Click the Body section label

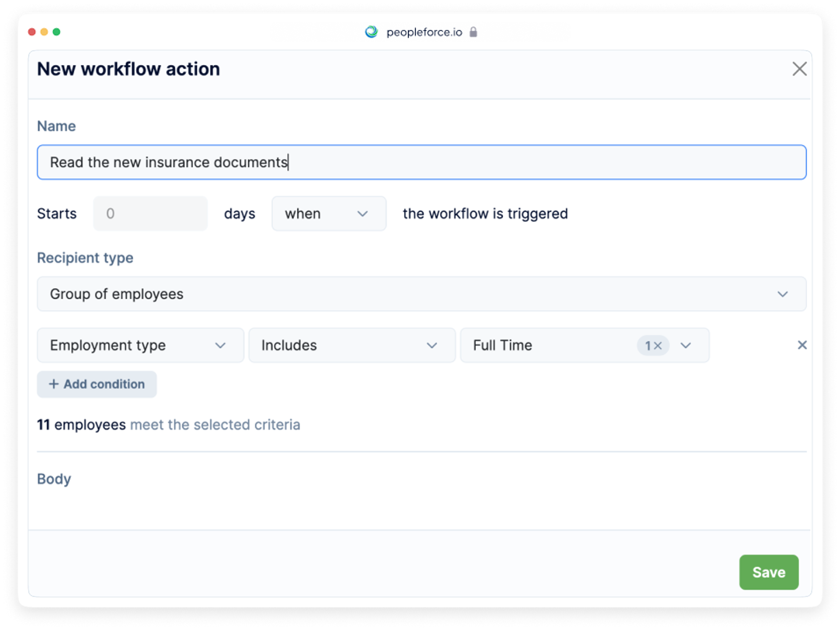pos(54,479)
